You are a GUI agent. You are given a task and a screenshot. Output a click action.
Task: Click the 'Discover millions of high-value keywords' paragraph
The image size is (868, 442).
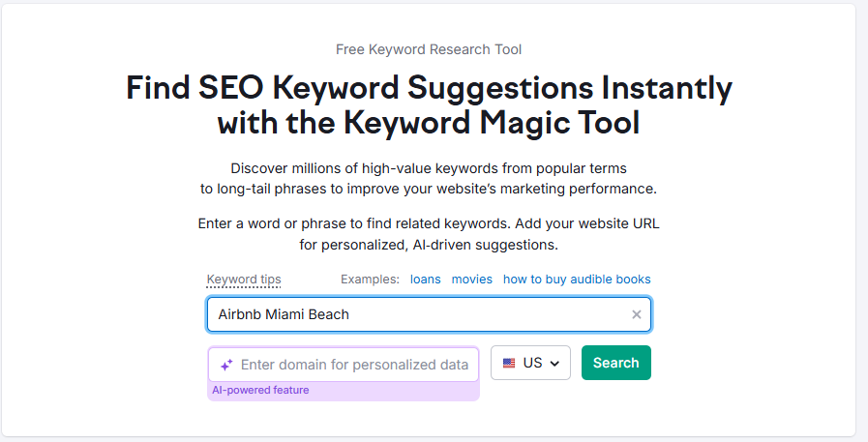[429, 179]
